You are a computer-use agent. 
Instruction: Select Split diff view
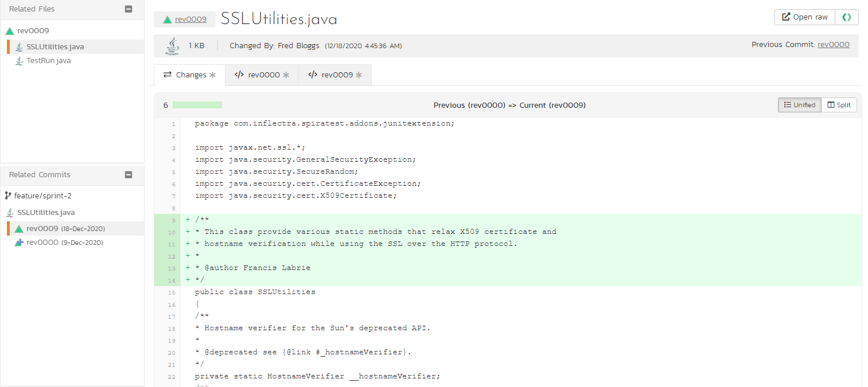(839, 105)
